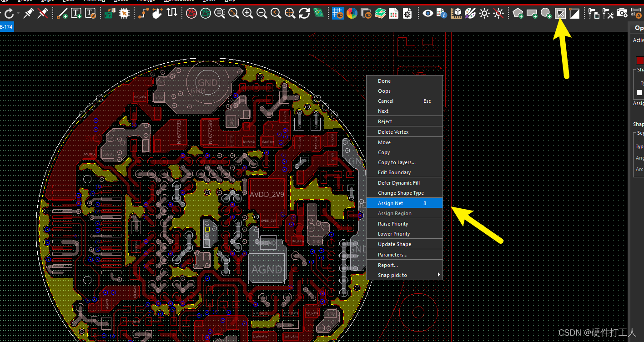The image size is (644, 342).
Task: Choose Done in the context menu
Action: tap(405, 81)
